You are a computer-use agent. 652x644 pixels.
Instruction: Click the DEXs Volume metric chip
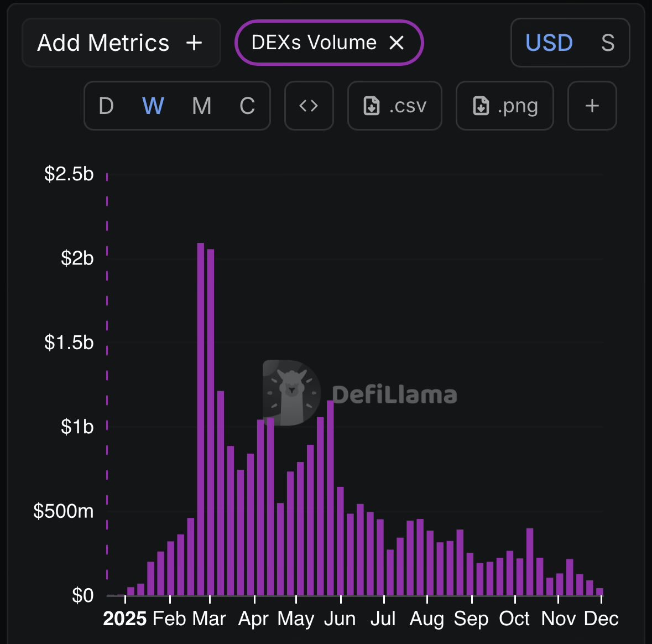[x=314, y=43]
